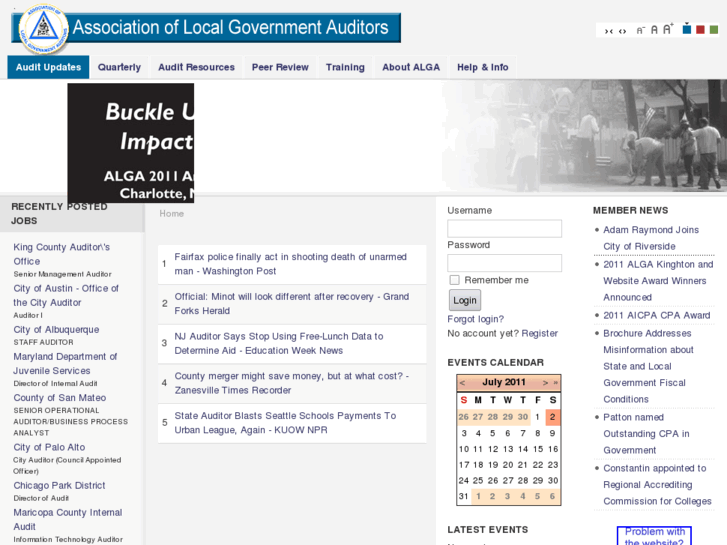
Task: Open City of Albuquerque job posting
Action: pos(56,329)
